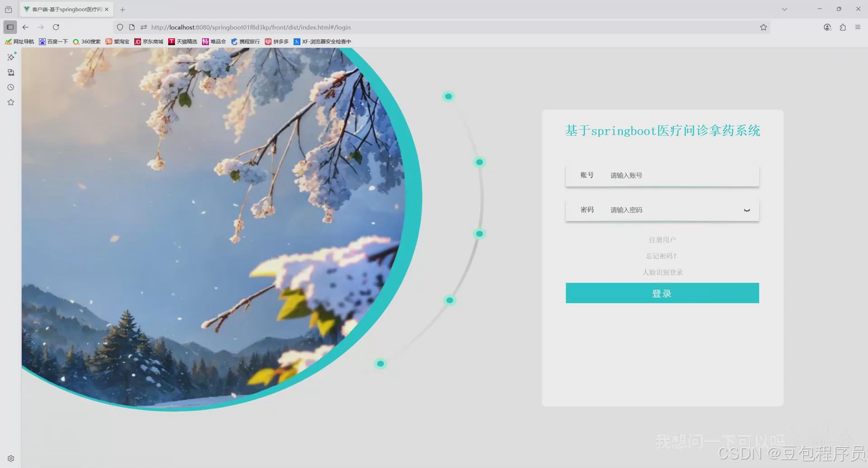Open the 拼多多 bookmark

tap(277, 42)
